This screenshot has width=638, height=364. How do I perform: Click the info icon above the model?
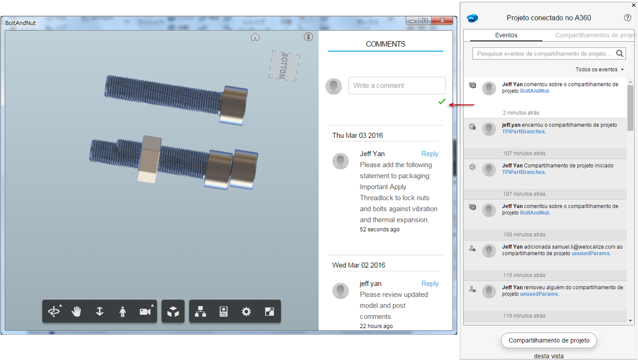click(308, 37)
